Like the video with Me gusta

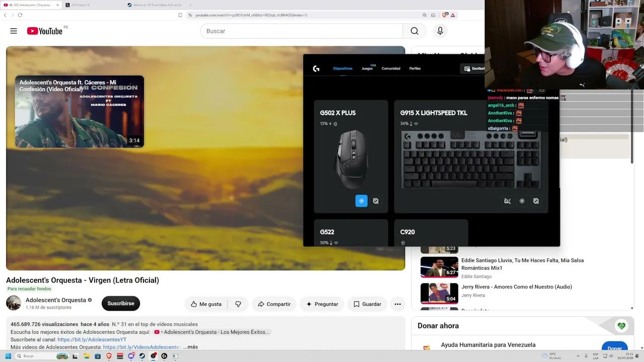point(206,304)
